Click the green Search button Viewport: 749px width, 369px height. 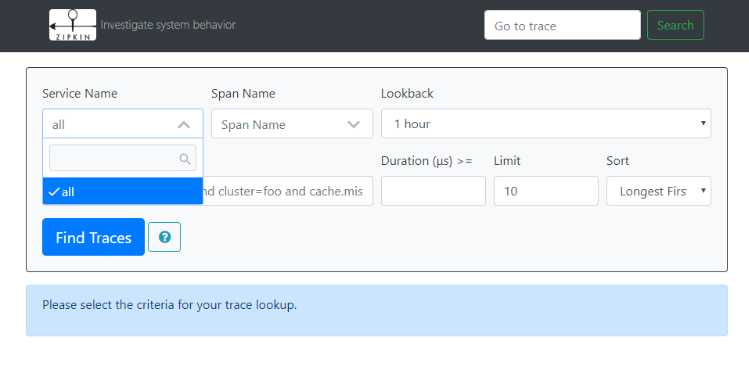[x=675, y=25]
